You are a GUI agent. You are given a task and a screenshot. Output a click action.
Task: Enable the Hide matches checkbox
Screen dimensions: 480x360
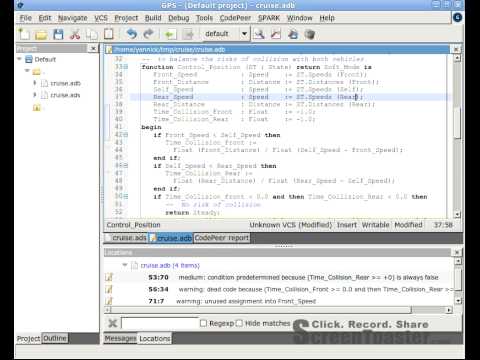(239, 323)
